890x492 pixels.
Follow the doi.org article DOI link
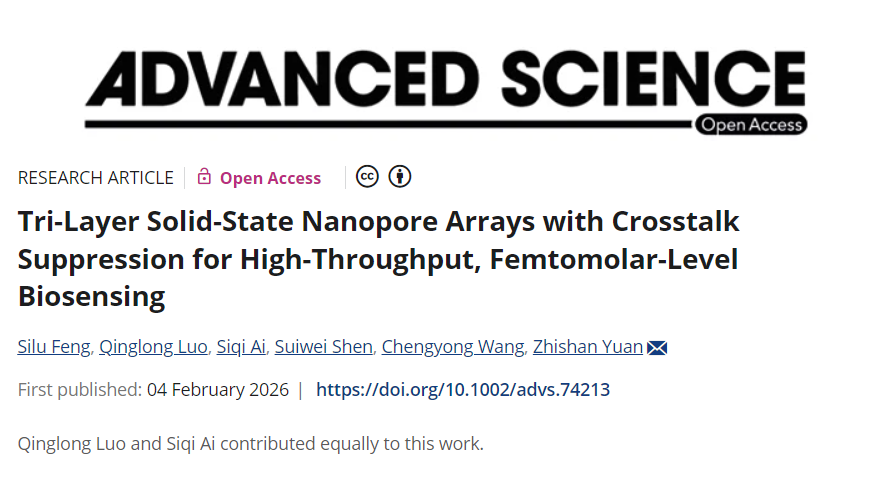pos(463,390)
